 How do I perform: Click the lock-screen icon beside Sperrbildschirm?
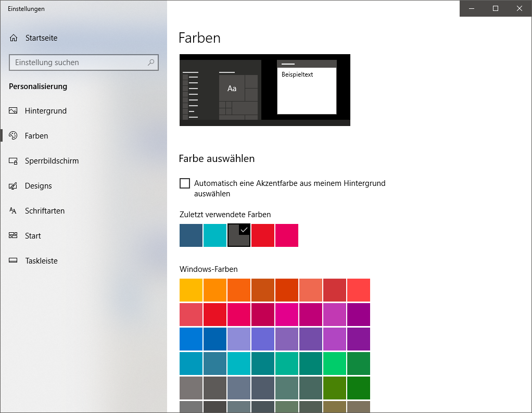tap(13, 161)
